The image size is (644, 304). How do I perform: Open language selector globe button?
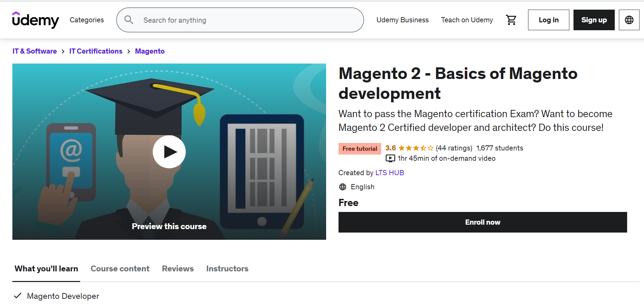click(x=629, y=20)
